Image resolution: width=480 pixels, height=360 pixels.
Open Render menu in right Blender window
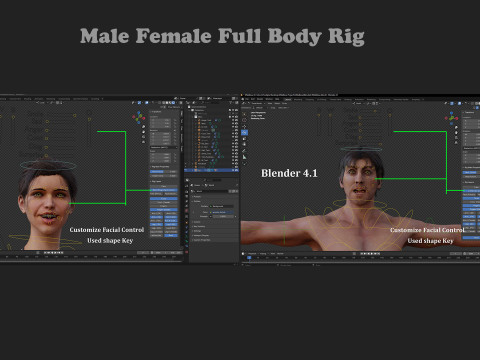coord(260,99)
